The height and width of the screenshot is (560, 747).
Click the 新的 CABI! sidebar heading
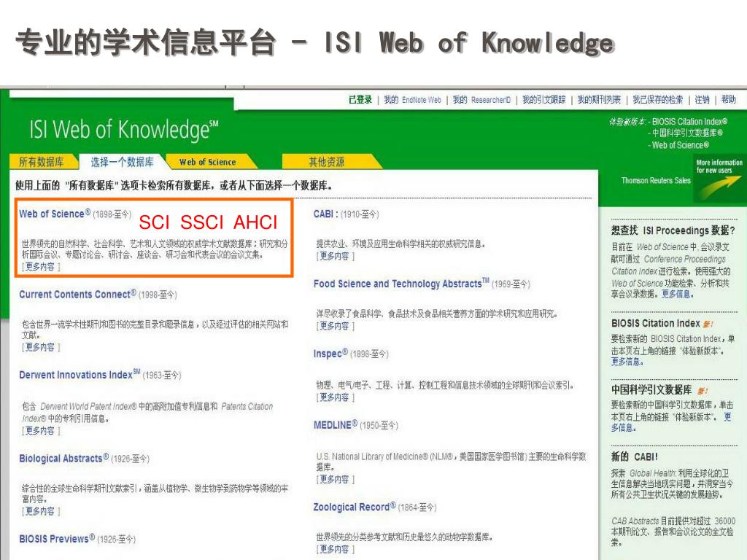(634, 456)
